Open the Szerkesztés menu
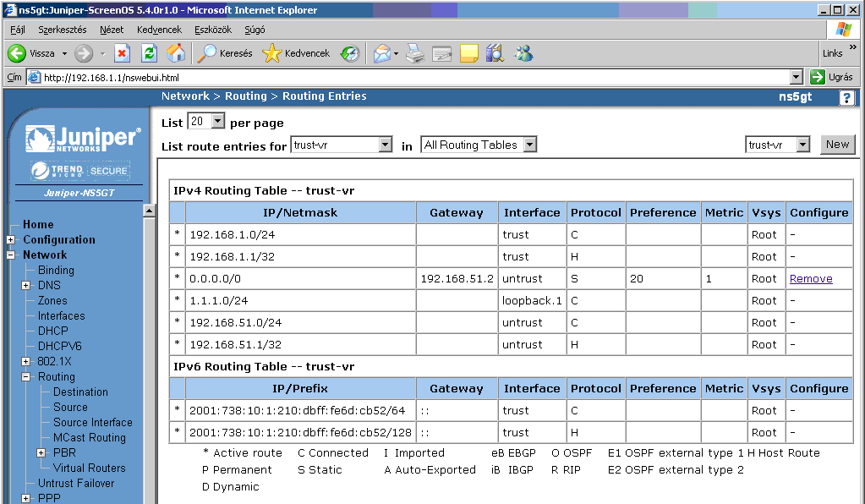Viewport: 865px width, 504px height. point(62,30)
